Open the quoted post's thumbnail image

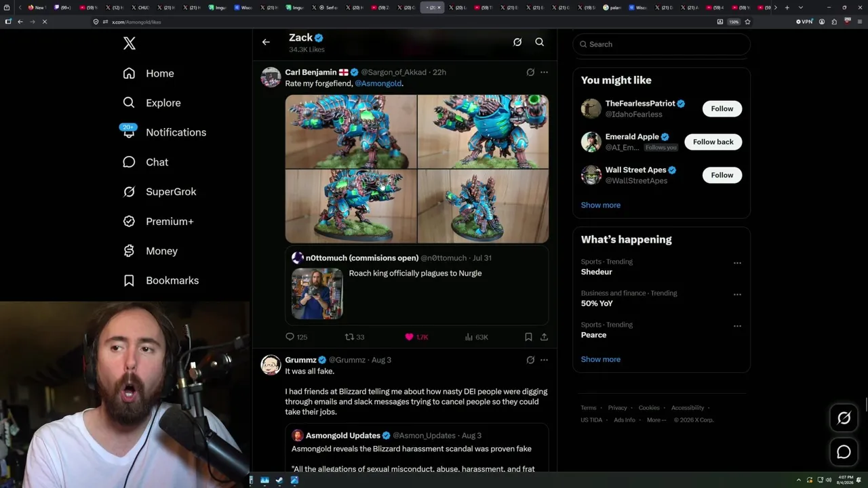[x=317, y=293]
